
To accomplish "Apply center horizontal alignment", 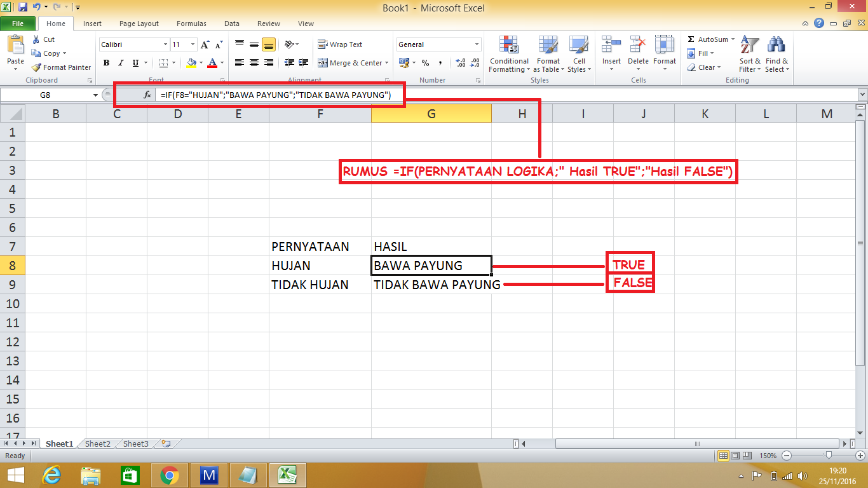I will tap(254, 63).
